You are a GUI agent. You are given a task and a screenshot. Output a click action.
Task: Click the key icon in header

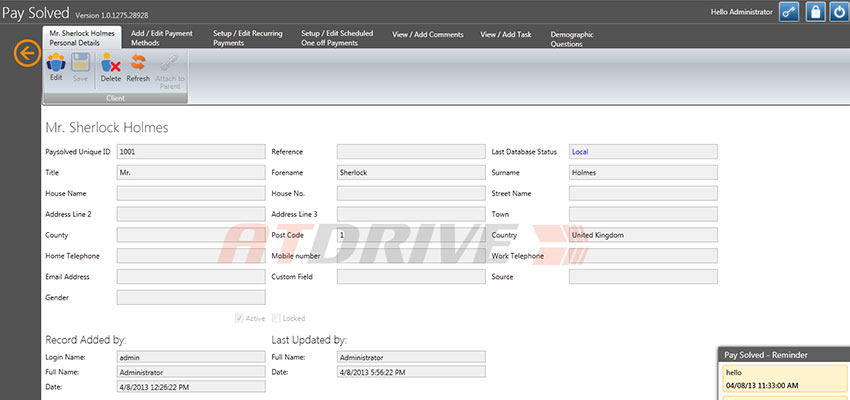[789, 11]
